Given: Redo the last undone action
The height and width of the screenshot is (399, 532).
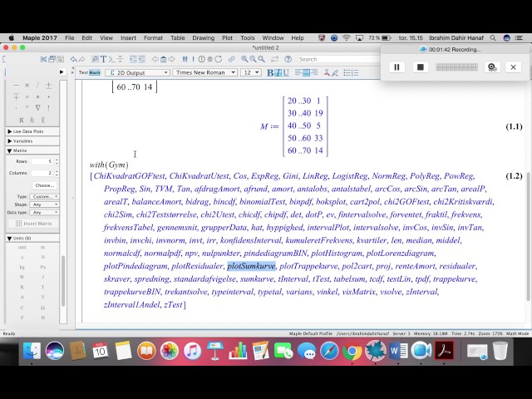Looking at the screenshot, I should pos(81,59).
